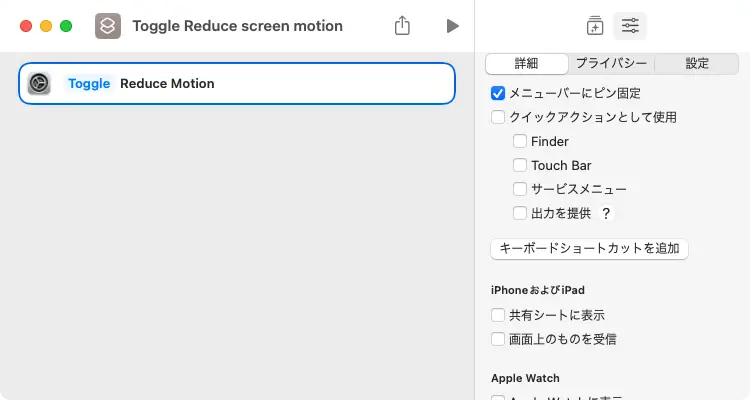Switch to the 詳細 tab

tap(526, 64)
